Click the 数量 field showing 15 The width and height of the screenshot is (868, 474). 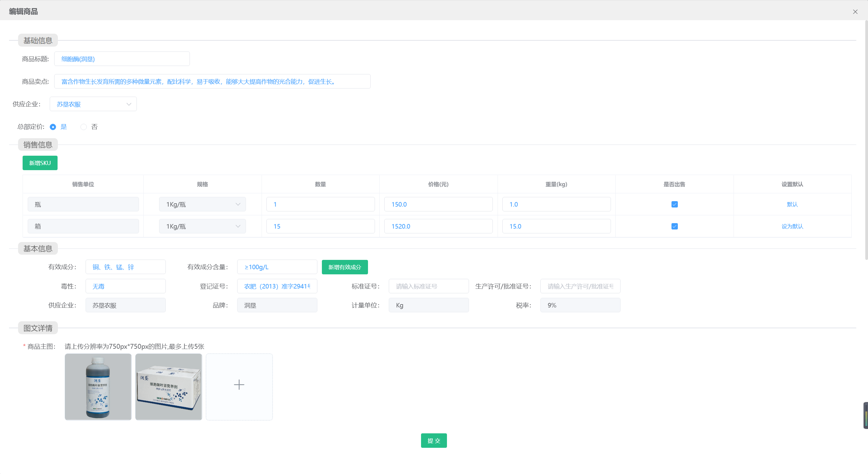320,226
